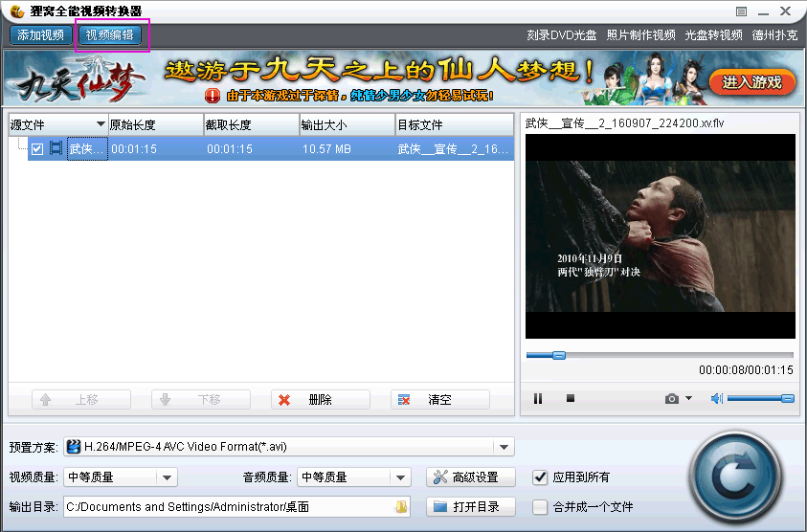Select the 10.57 MB output size cell

[x=326, y=149]
